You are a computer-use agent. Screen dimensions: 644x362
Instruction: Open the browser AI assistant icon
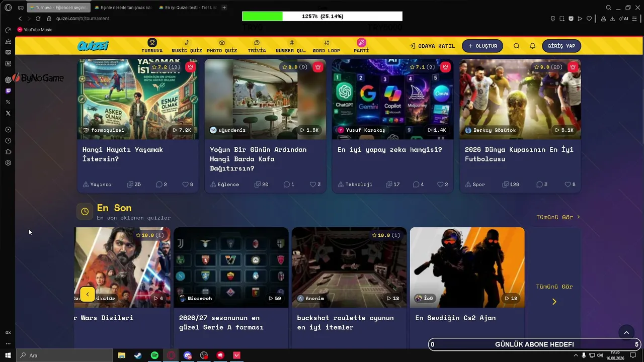[x=624, y=19]
